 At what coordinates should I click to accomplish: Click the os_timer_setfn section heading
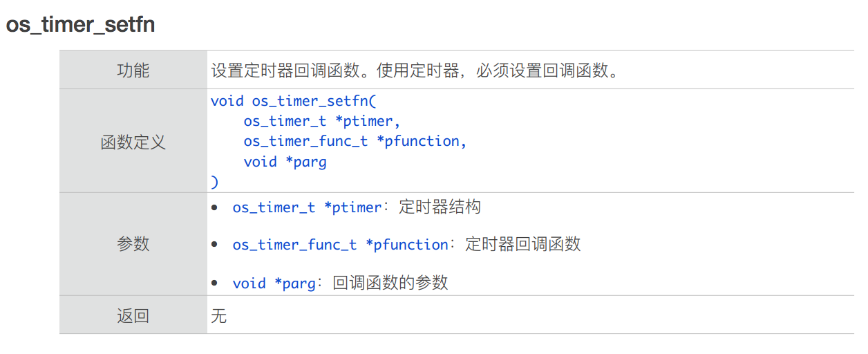pyautogui.click(x=80, y=25)
